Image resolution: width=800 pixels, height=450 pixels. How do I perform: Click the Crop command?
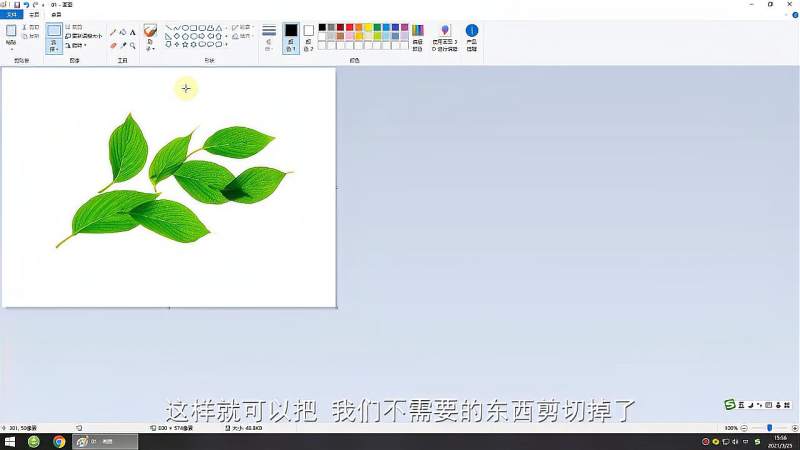[74, 27]
